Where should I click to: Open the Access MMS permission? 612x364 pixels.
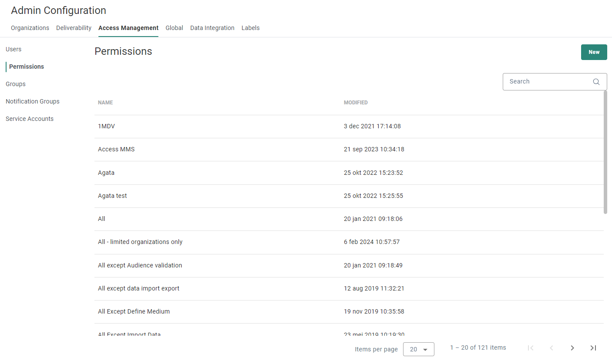pos(116,149)
